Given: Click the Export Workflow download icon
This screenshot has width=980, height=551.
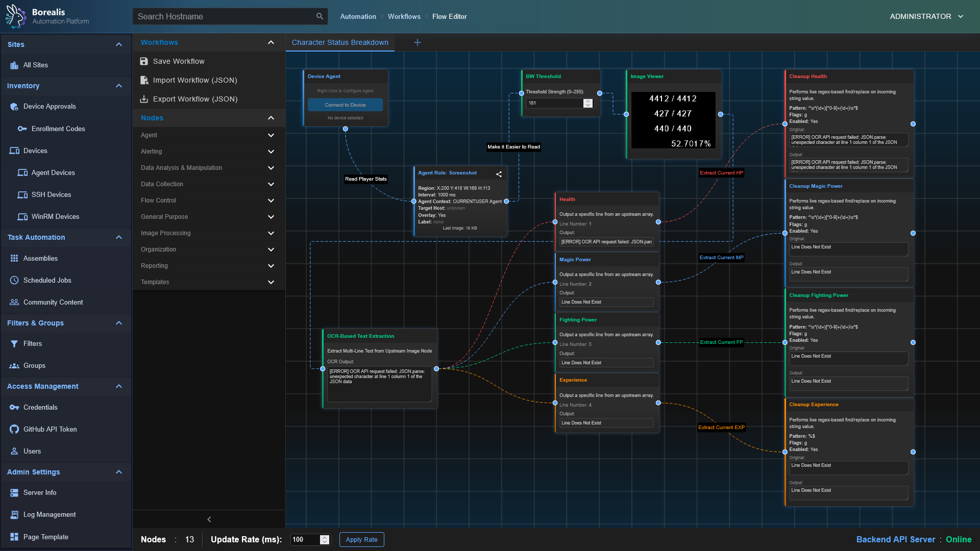Looking at the screenshot, I should 144,99.
